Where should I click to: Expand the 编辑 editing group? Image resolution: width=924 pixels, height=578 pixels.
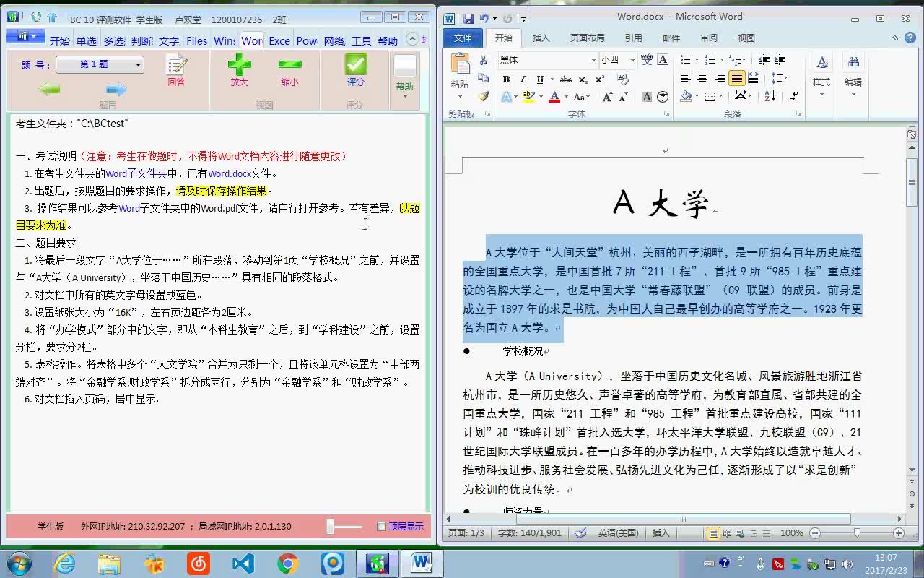tap(853, 76)
